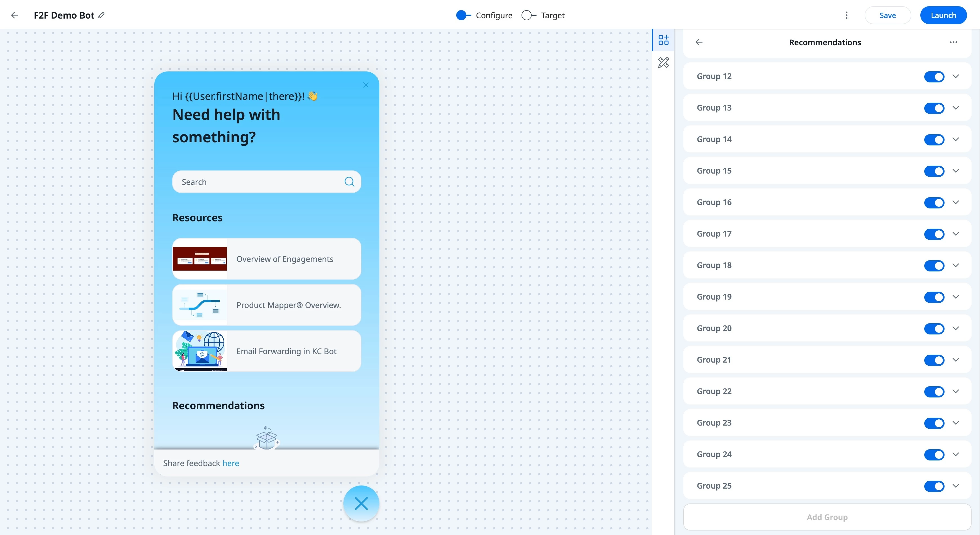Turn off Group 24 toggle
Image resolution: width=980 pixels, height=535 pixels.
click(x=934, y=455)
